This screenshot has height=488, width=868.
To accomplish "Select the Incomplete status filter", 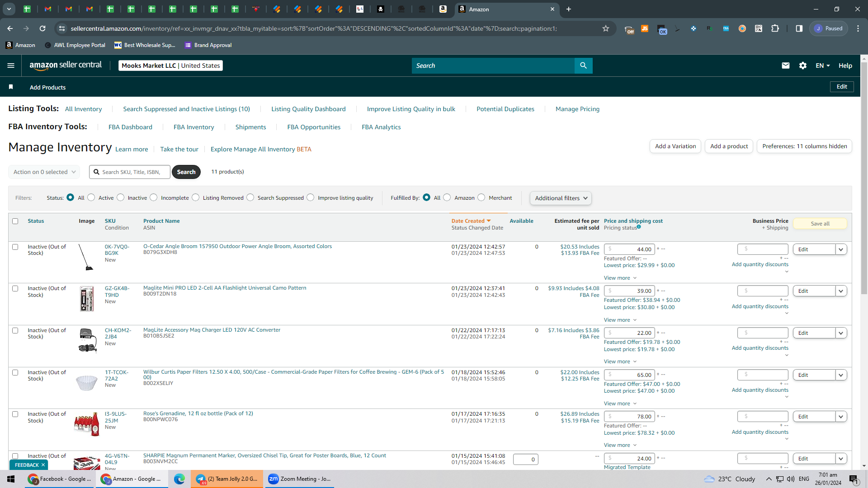I will coord(154,197).
